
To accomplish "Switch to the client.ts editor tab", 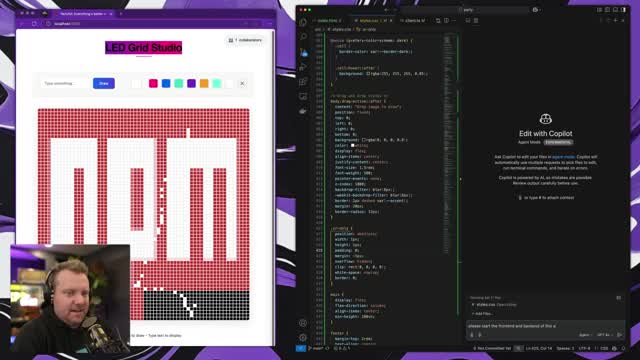I will [413, 20].
